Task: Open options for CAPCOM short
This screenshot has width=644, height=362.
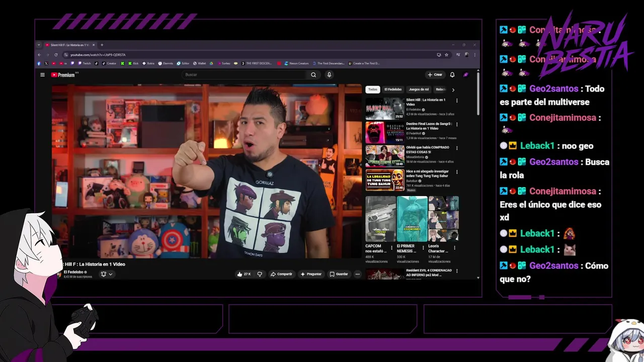Action: pos(392,248)
